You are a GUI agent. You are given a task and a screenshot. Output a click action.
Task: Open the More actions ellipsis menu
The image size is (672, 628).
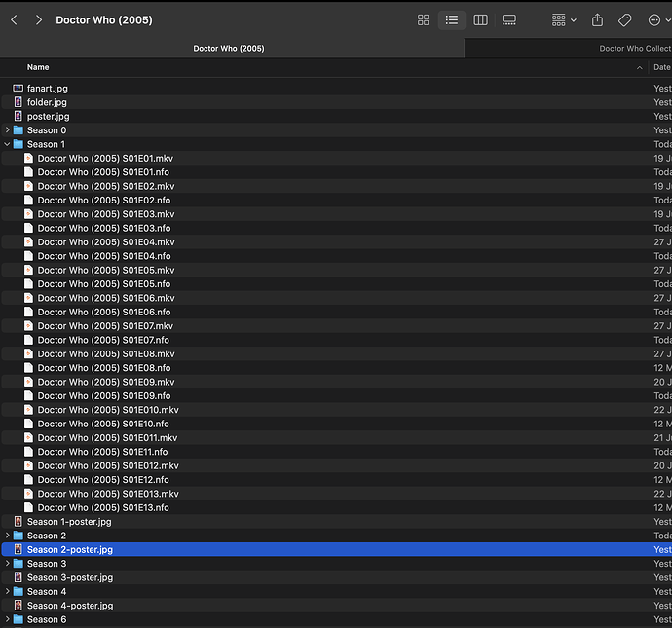tap(658, 20)
